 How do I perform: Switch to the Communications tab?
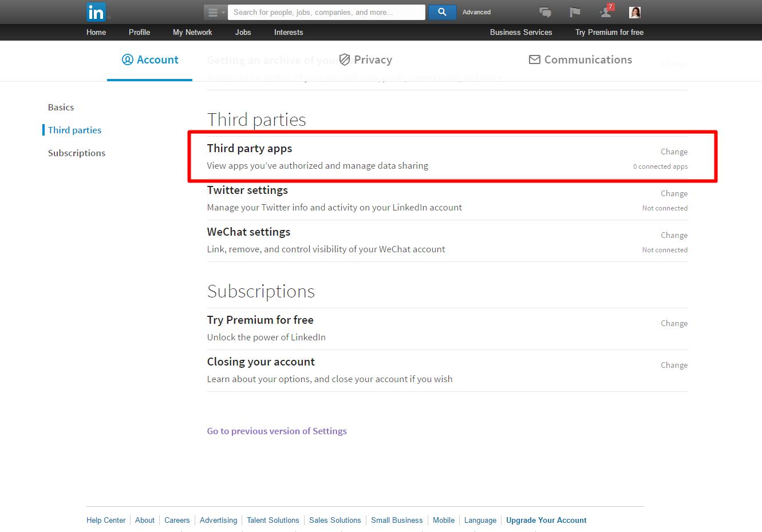tap(581, 59)
